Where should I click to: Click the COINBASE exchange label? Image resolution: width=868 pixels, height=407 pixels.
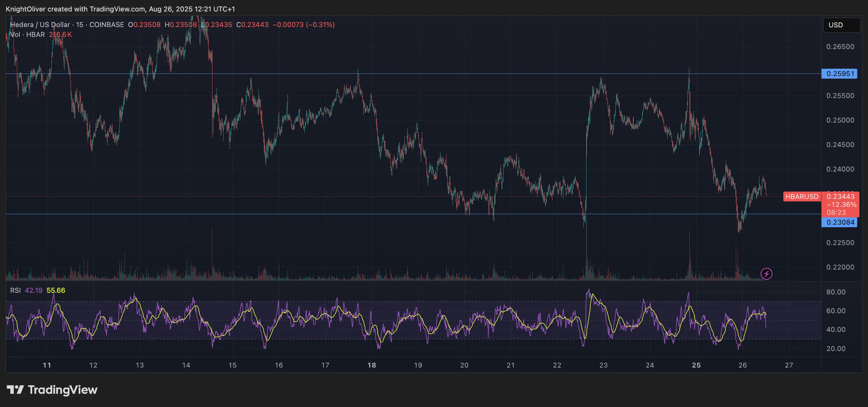(107, 25)
